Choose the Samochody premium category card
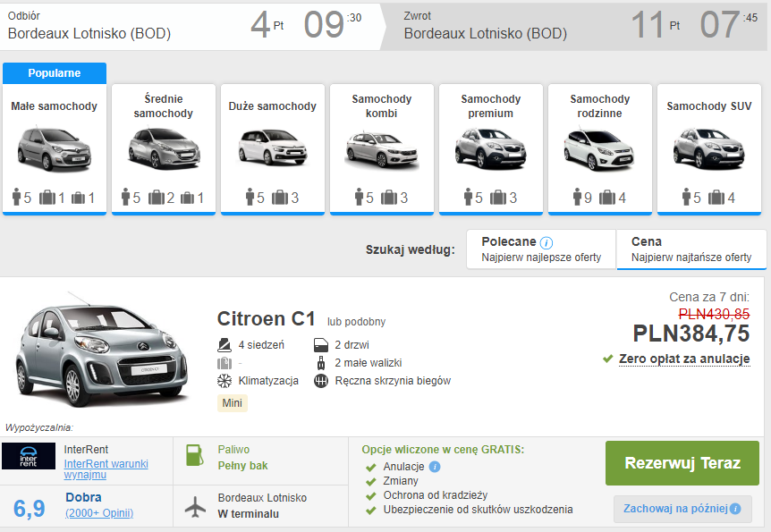Image resolution: width=771 pixels, height=532 pixels. [x=491, y=149]
